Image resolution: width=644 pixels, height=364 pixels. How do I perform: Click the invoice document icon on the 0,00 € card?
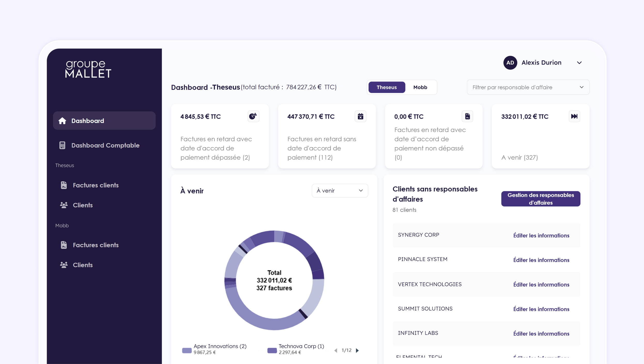click(467, 116)
